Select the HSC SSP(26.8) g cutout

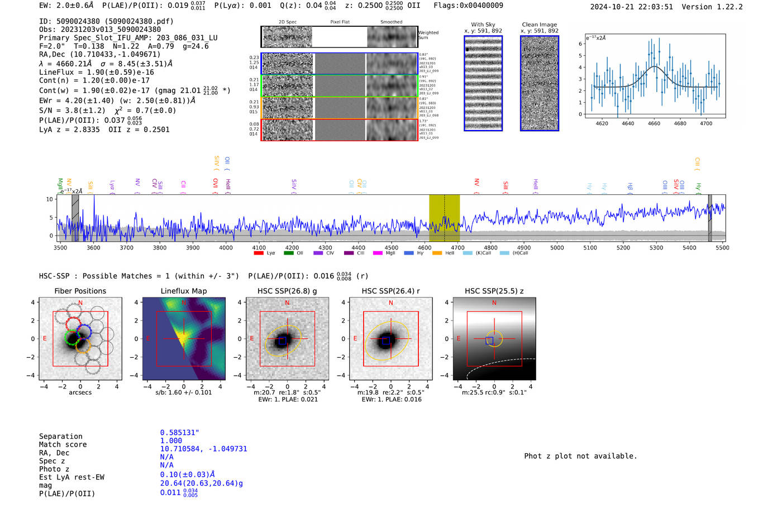(287, 339)
